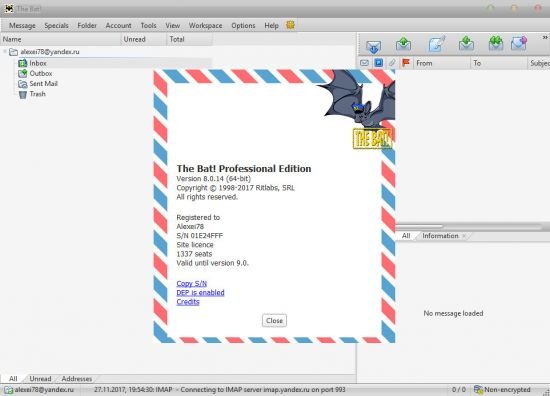Click the Forward message toolbar icon
550x396 pixels.
519,44
